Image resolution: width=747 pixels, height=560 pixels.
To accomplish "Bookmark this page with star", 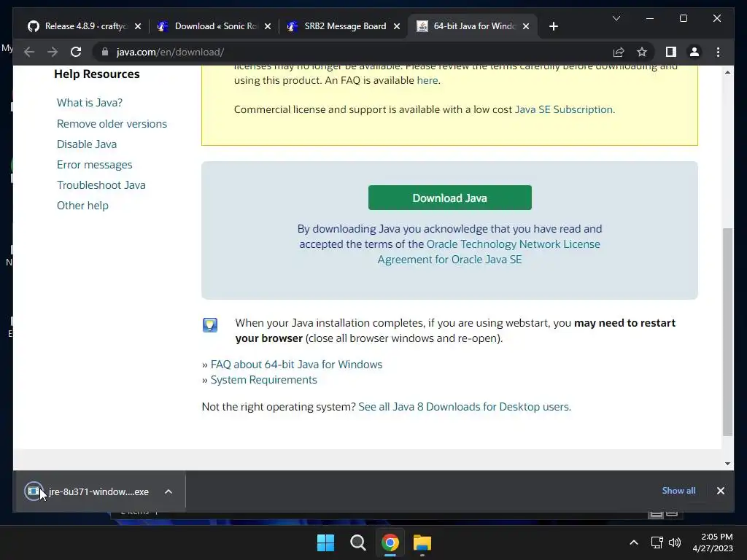I will [x=642, y=52].
